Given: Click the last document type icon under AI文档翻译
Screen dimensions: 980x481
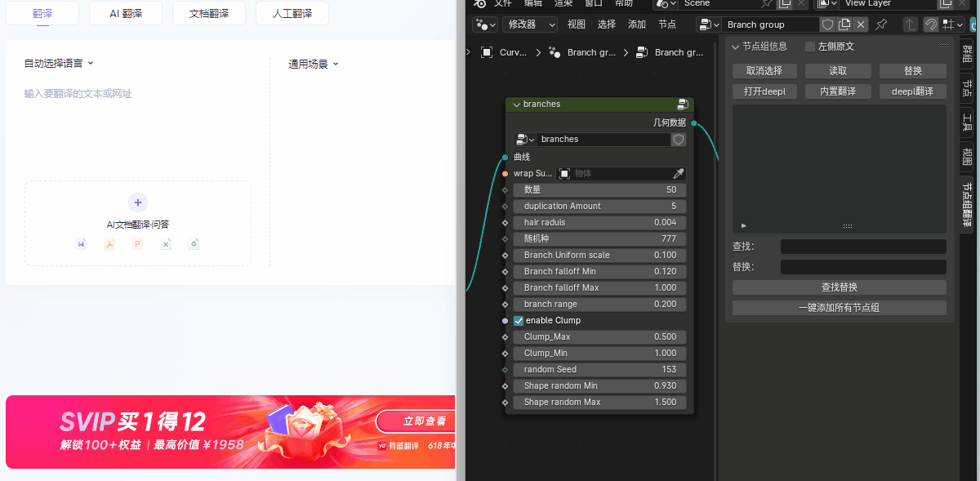Looking at the screenshot, I should pyautogui.click(x=194, y=243).
